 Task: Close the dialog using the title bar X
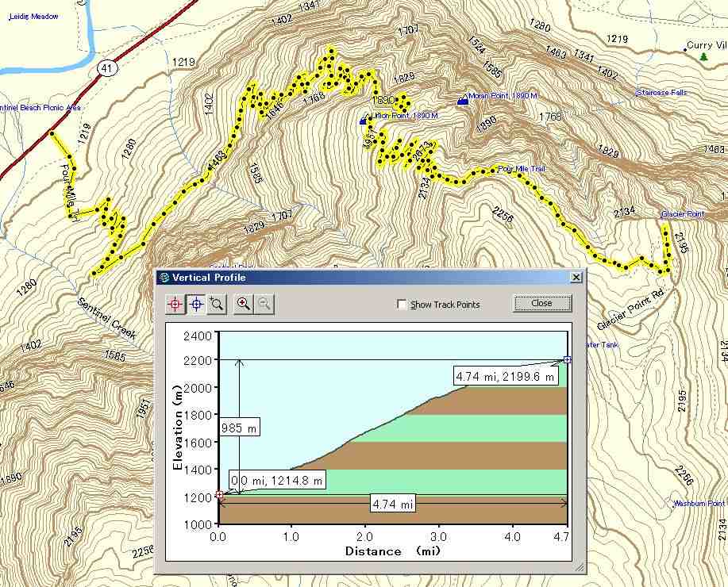pos(576,278)
